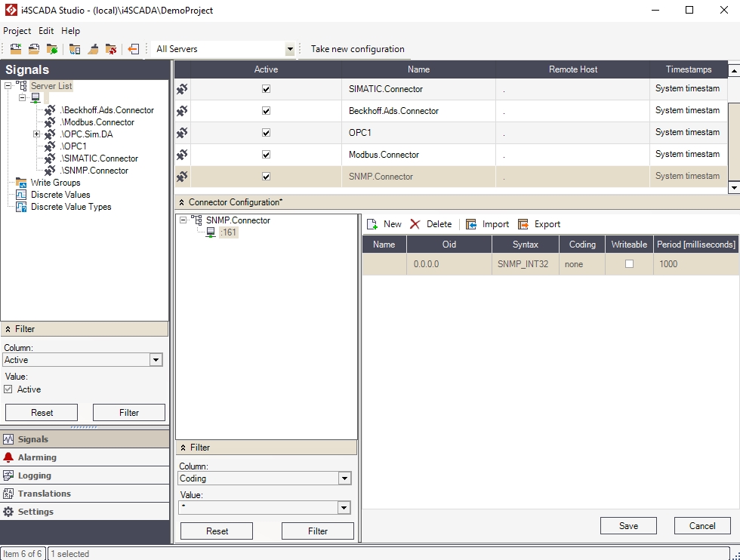
Task: Open the All Servers dropdown
Action: [289, 49]
